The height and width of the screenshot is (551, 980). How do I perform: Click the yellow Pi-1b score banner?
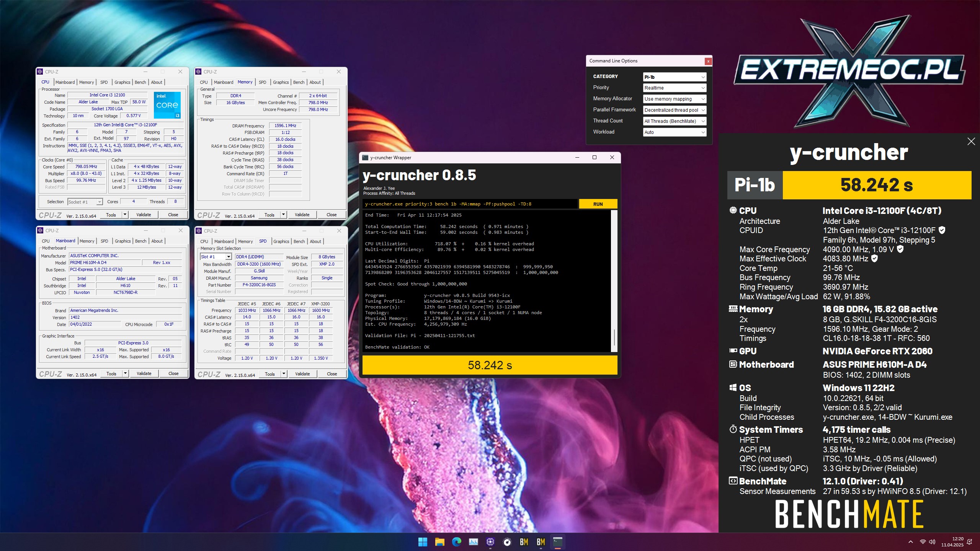[877, 185]
